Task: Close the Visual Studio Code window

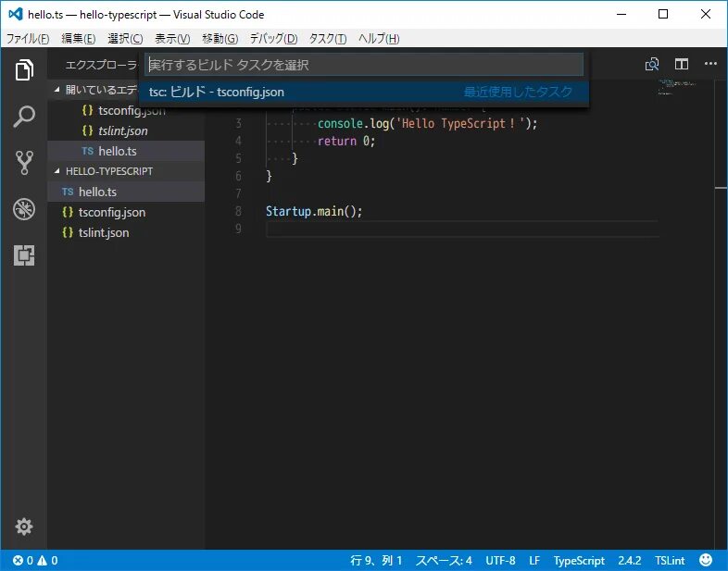Action: pyautogui.click(x=706, y=14)
